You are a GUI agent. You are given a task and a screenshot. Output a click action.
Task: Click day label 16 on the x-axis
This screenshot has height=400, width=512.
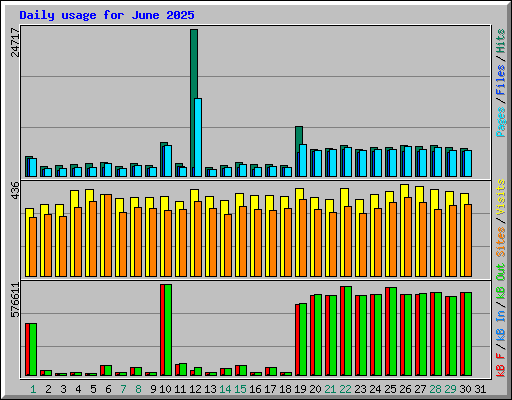coord(255,389)
